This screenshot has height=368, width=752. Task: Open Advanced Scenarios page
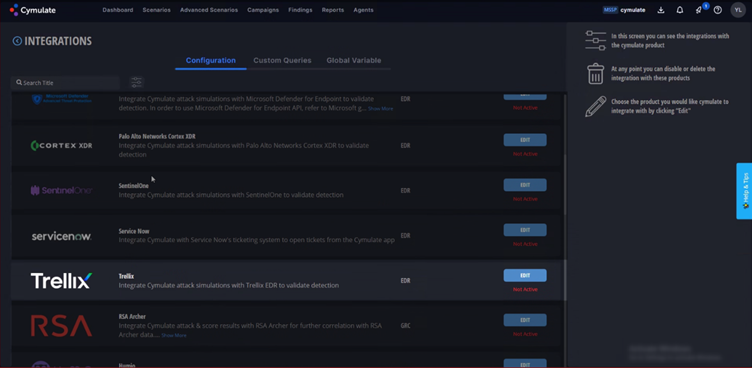pyautogui.click(x=209, y=10)
